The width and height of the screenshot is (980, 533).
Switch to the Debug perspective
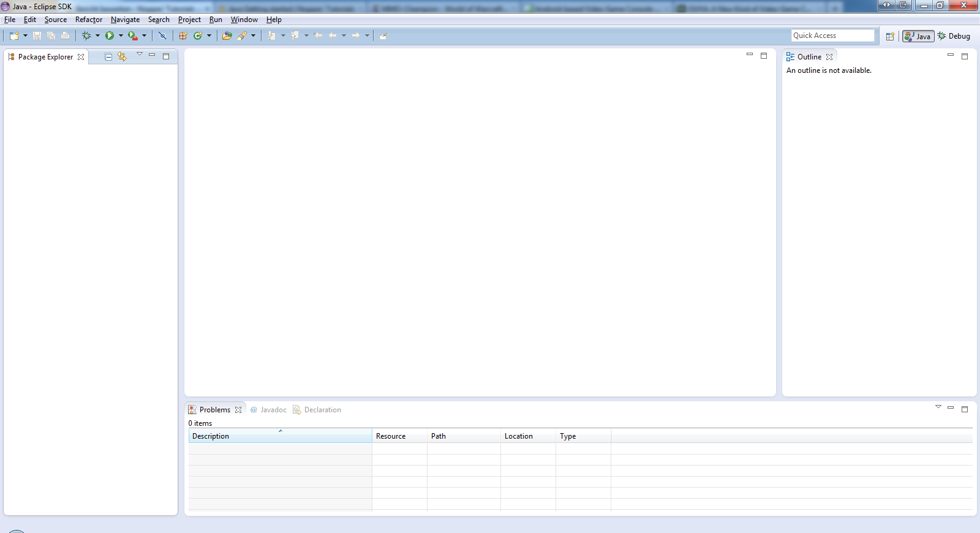tap(954, 36)
